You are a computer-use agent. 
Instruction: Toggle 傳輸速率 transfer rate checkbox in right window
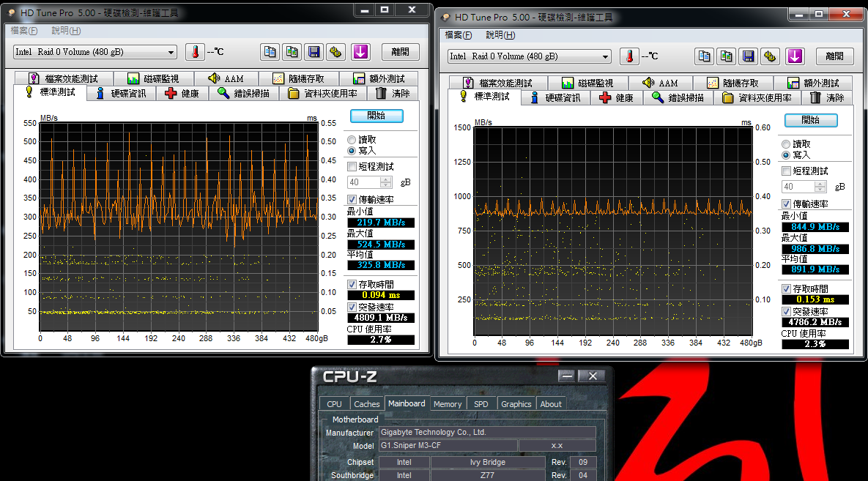pyautogui.click(x=786, y=204)
